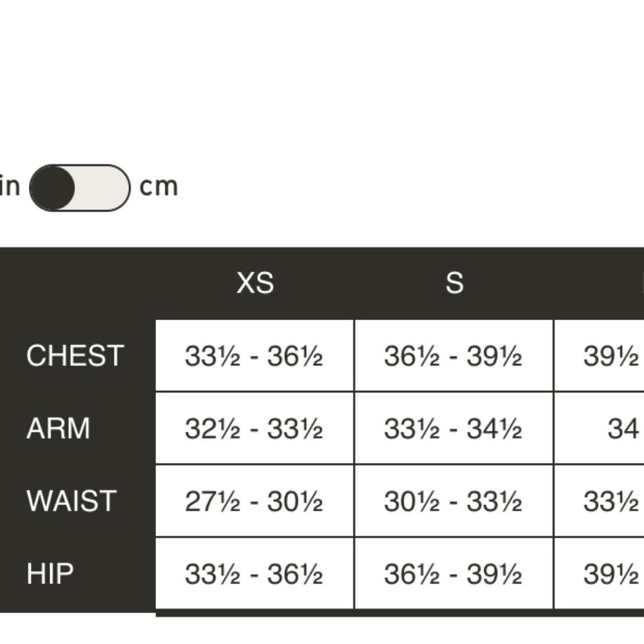The height and width of the screenshot is (644, 644).
Task: Click the CHEST row label
Action: [x=75, y=356]
